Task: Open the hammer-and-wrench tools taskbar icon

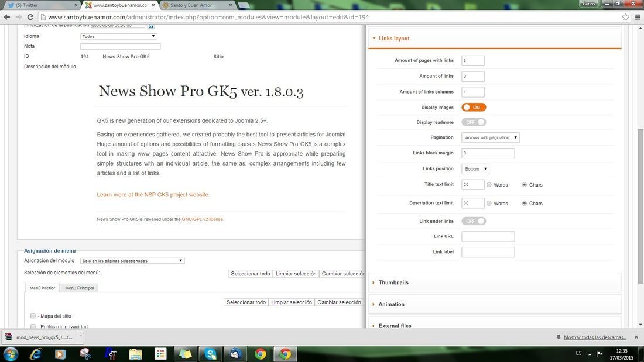Action: tap(111, 354)
